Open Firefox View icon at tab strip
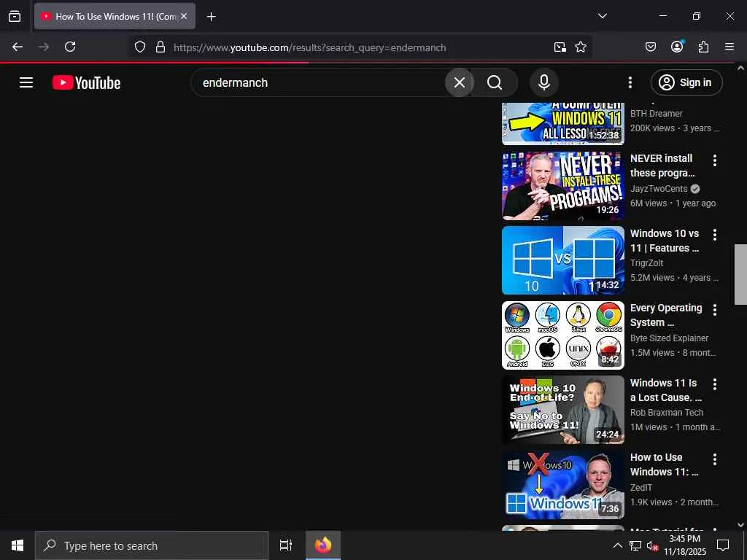The height and width of the screenshot is (560, 747). [15, 16]
